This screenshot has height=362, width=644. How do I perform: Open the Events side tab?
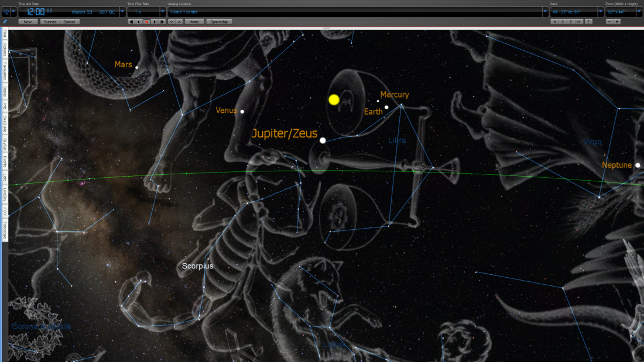pos(5,162)
